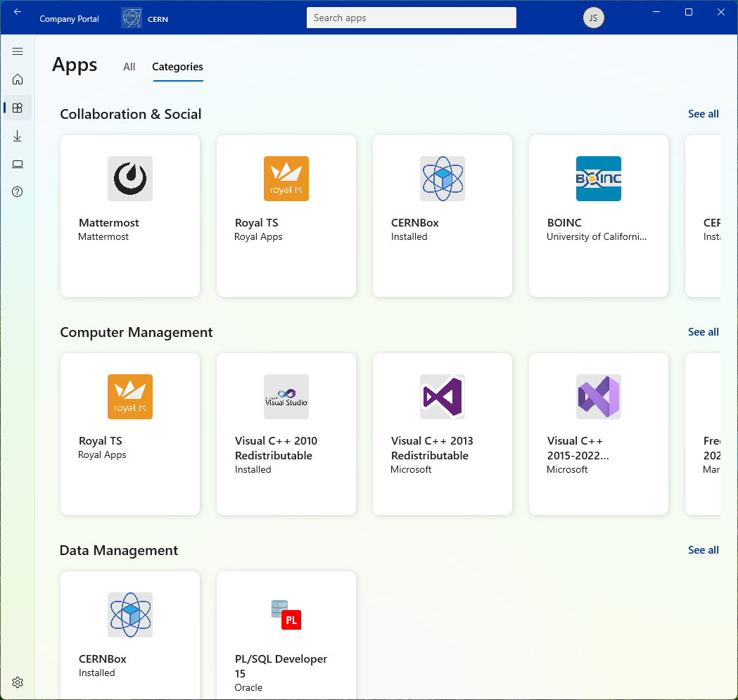Click the Visual C++ 2015-2022 icon
The width and height of the screenshot is (738, 700).
click(x=599, y=396)
